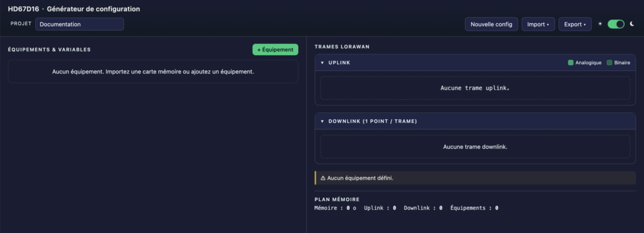
Task: Click the PROJET label
Action: pyautogui.click(x=21, y=24)
